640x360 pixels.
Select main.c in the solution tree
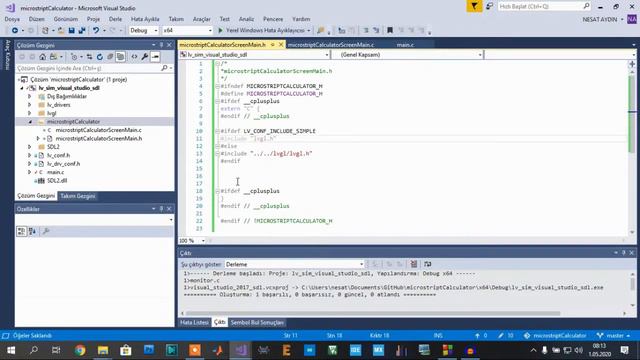coord(56,172)
